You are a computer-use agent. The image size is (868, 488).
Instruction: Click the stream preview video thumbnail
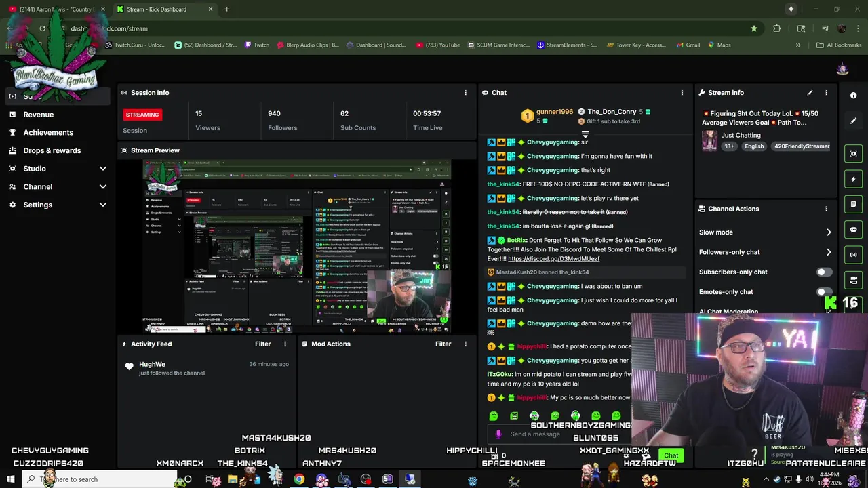pos(297,247)
